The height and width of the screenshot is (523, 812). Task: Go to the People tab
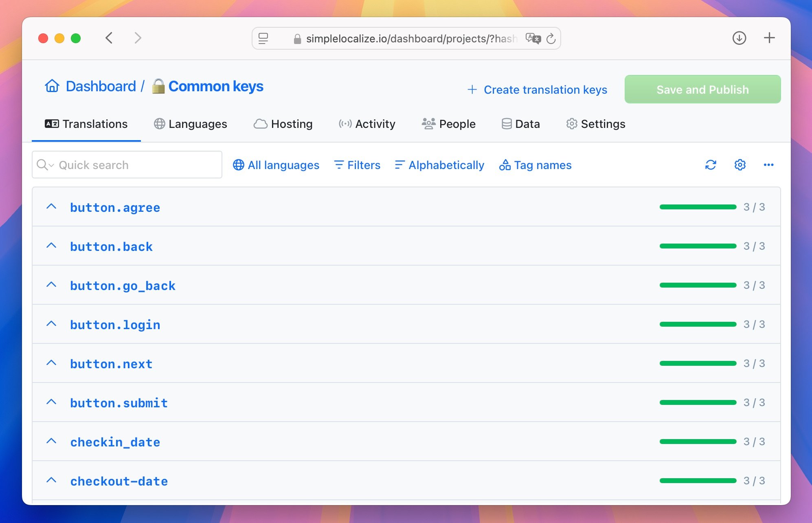448,124
